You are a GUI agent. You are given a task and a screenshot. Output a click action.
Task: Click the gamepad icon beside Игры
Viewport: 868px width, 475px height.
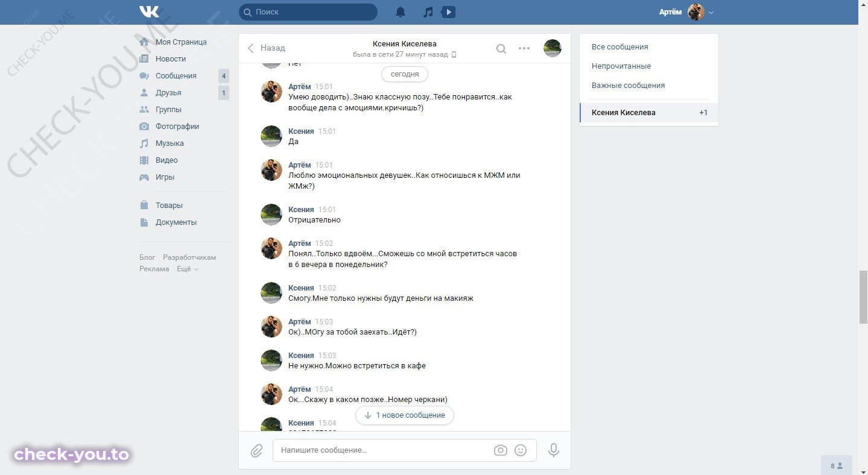click(x=144, y=177)
